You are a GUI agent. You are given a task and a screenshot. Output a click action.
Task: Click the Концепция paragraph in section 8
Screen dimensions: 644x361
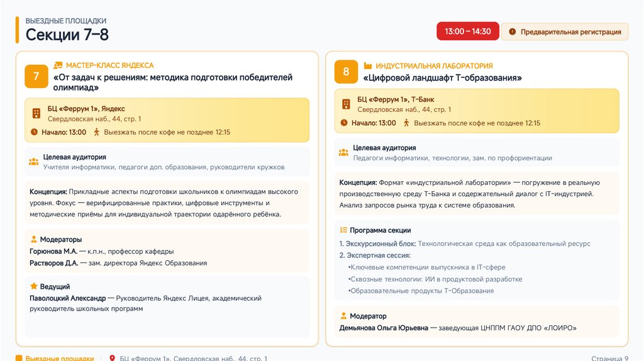469,194
